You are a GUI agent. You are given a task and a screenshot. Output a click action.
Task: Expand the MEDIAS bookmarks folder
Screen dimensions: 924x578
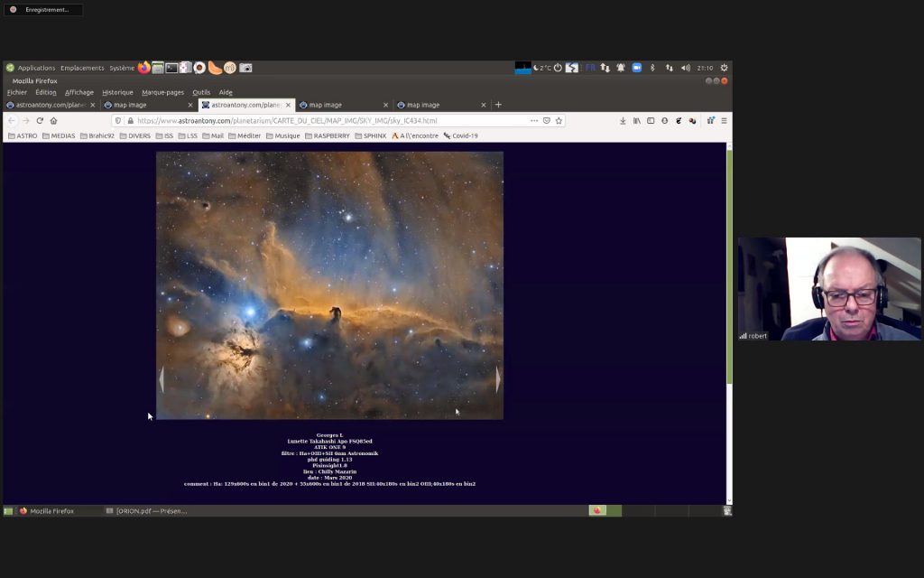(x=59, y=135)
